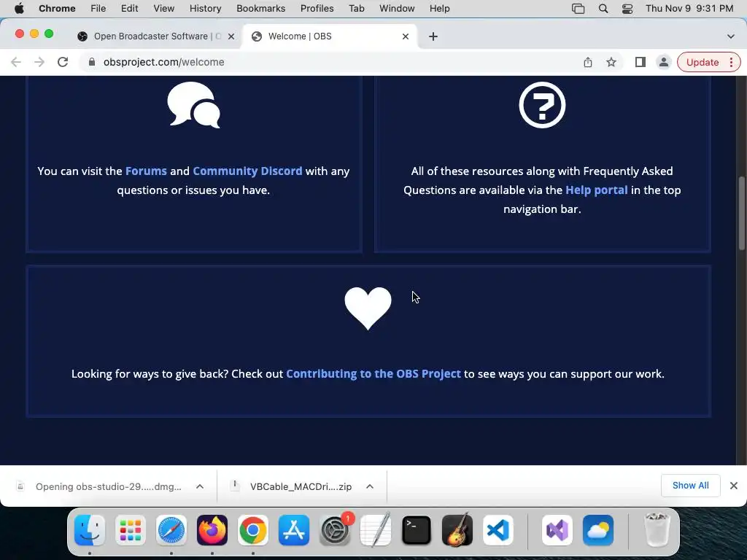
Task: Click the lock icon for site info
Action: click(x=92, y=62)
